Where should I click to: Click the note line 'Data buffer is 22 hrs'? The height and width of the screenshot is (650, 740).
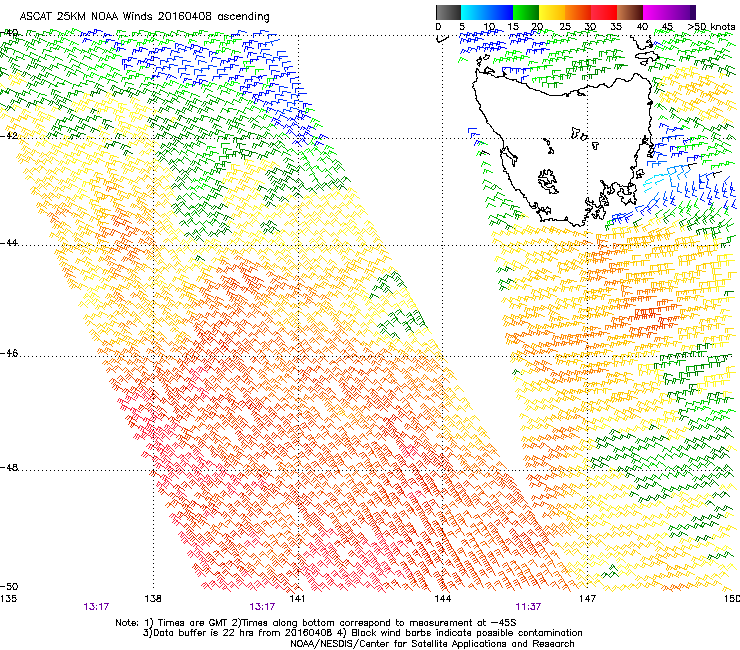click(362, 633)
